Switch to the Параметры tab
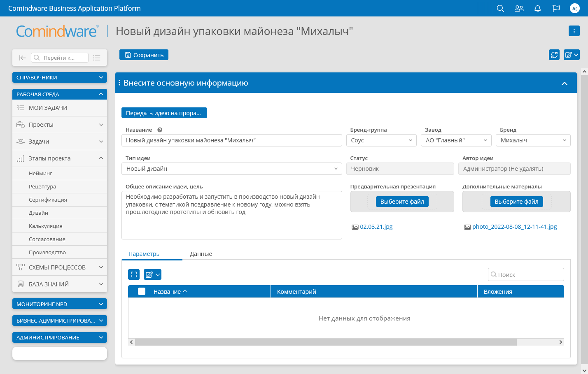The image size is (588, 374). coord(145,254)
